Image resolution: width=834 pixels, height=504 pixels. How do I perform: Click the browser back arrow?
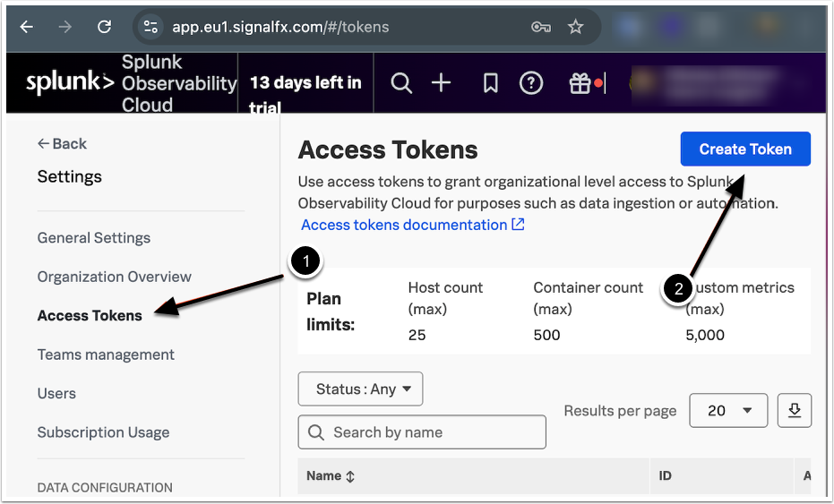point(26,27)
